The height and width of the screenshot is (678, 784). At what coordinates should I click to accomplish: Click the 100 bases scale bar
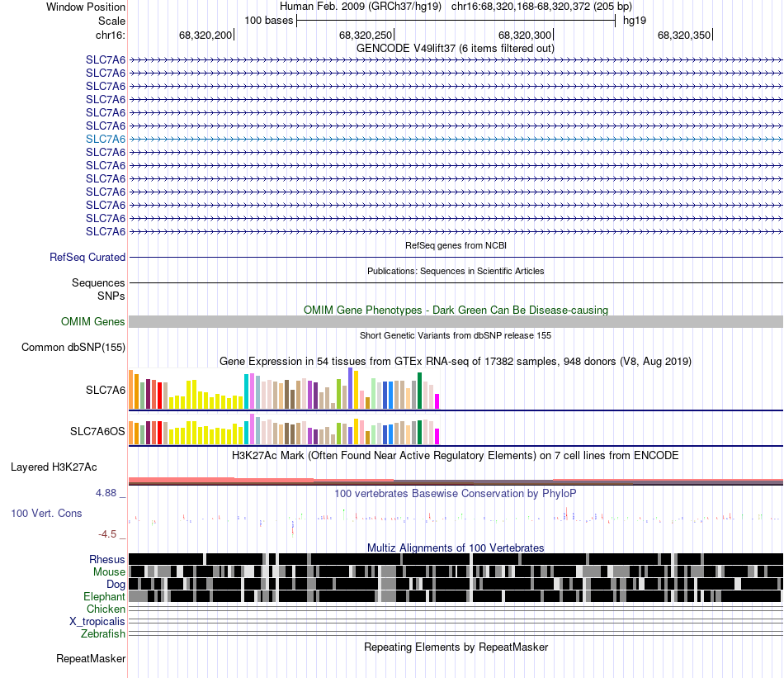pos(456,21)
